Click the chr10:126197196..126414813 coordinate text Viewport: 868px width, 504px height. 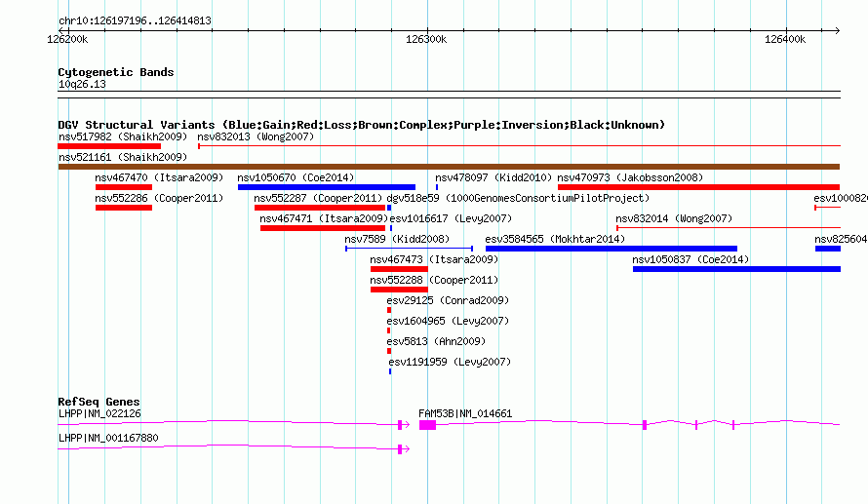pos(135,20)
